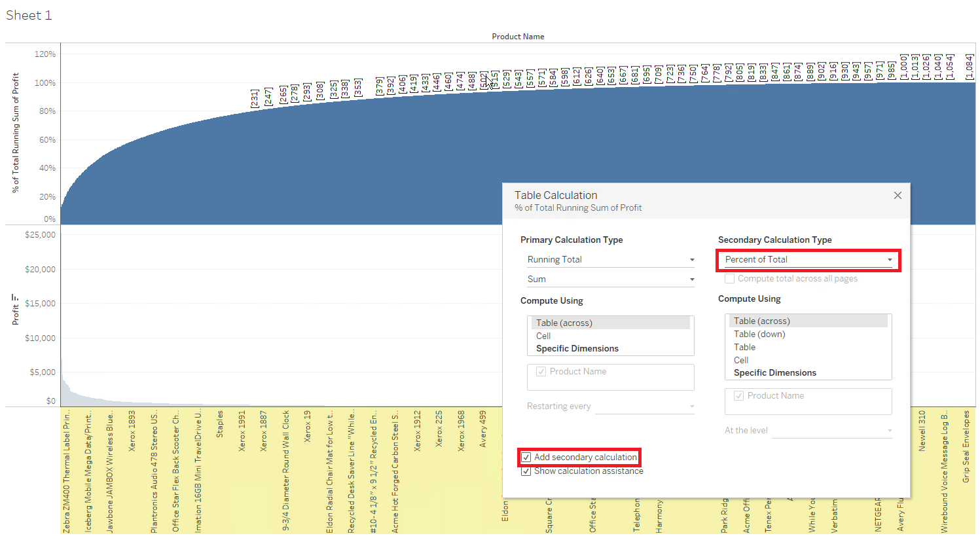This screenshot has height=540, width=980.
Task: Open the Running Total calculation type dropdown
Action: (x=610, y=260)
